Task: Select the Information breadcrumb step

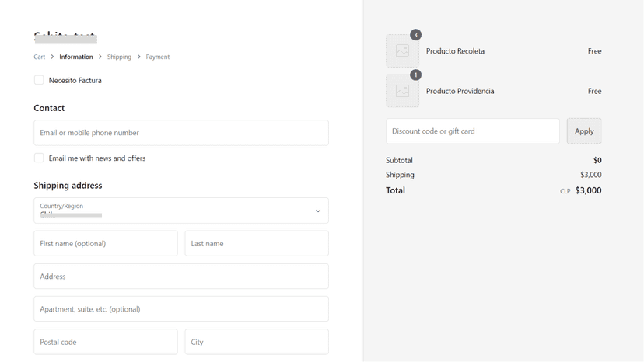Action: pos(76,57)
